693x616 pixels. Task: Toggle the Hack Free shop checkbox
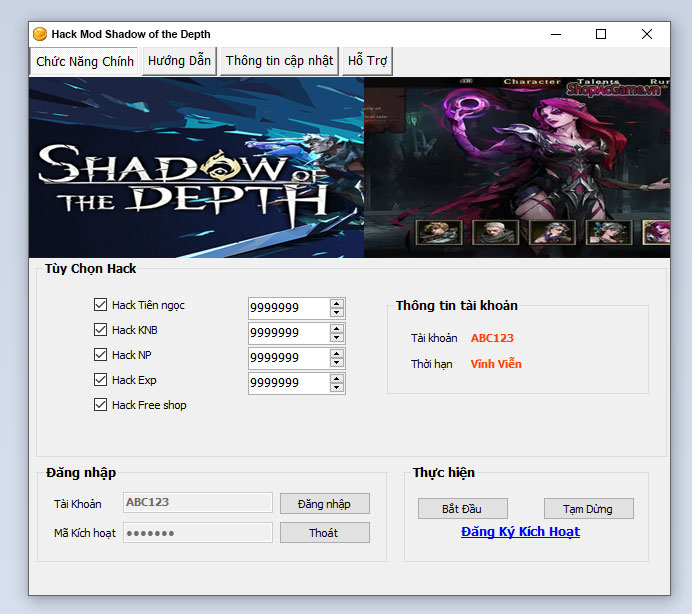pos(100,405)
